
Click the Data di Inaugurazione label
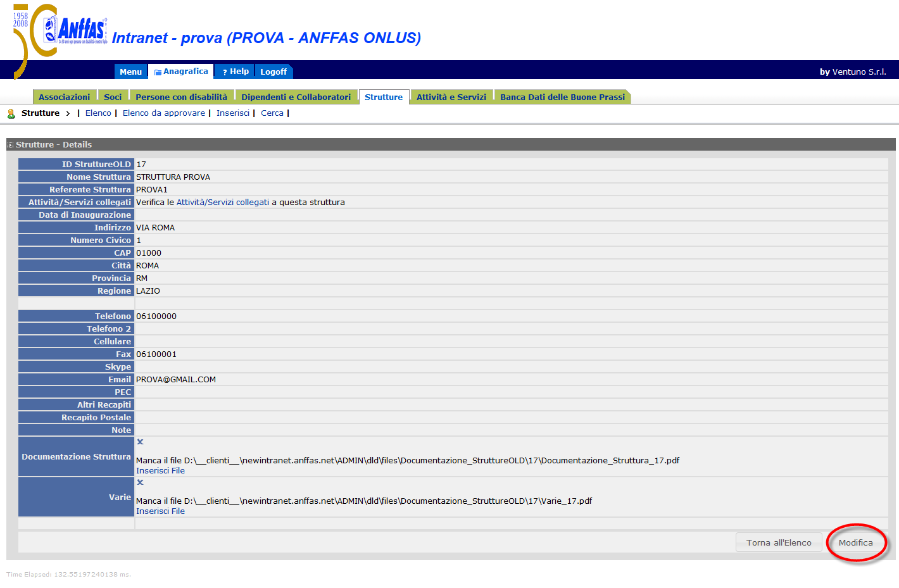tap(85, 215)
